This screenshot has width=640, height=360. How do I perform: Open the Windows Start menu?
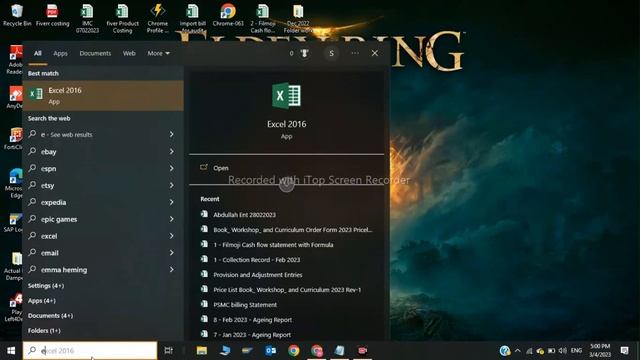[x=11, y=351]
